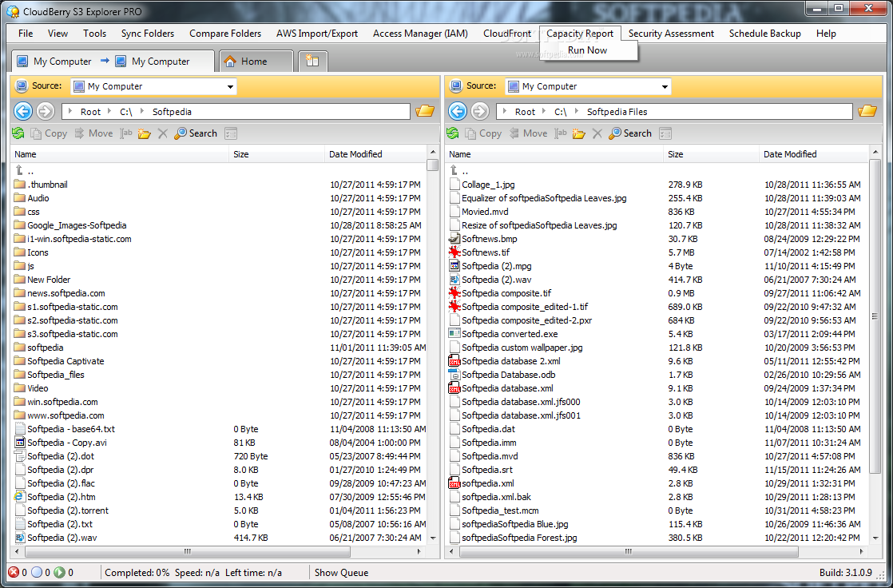
Task: Click Show Queue in status bar
Action: (341, 573)
